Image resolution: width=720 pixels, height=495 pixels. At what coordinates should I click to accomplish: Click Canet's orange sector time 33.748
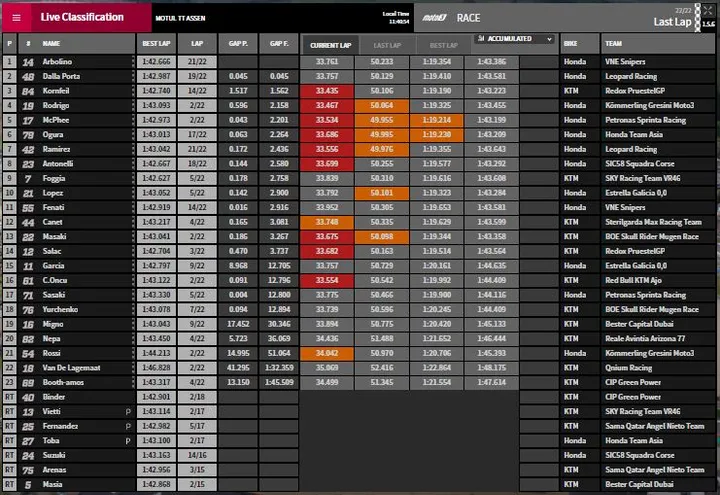(x=327, y=222)
